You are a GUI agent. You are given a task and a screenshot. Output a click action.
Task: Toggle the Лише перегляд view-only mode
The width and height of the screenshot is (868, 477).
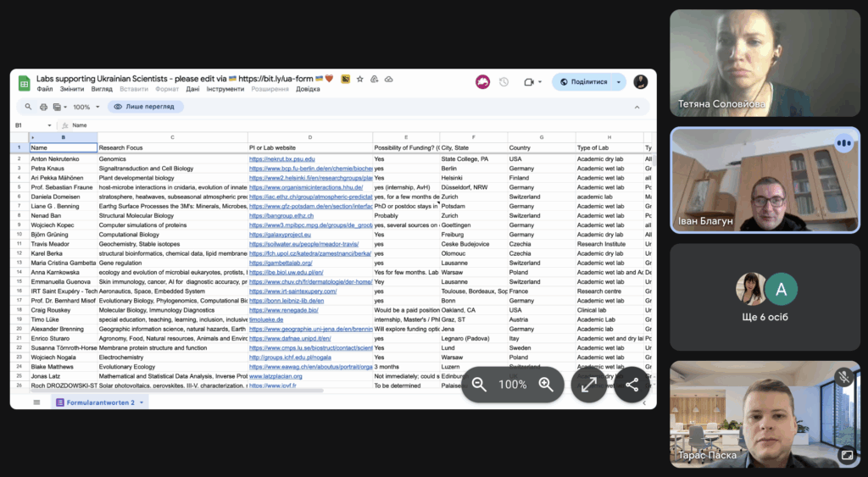(144, 107)
